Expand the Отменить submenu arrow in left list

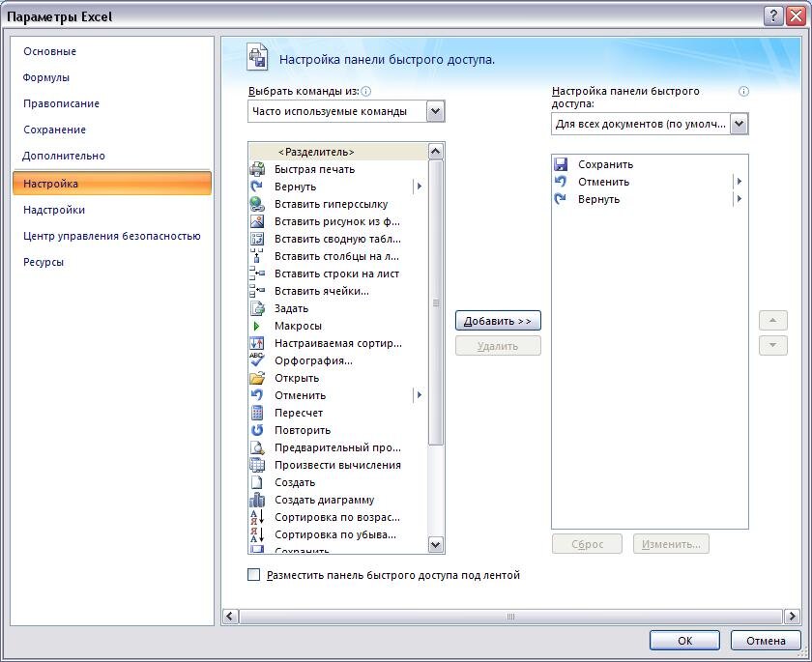[419, 395]
